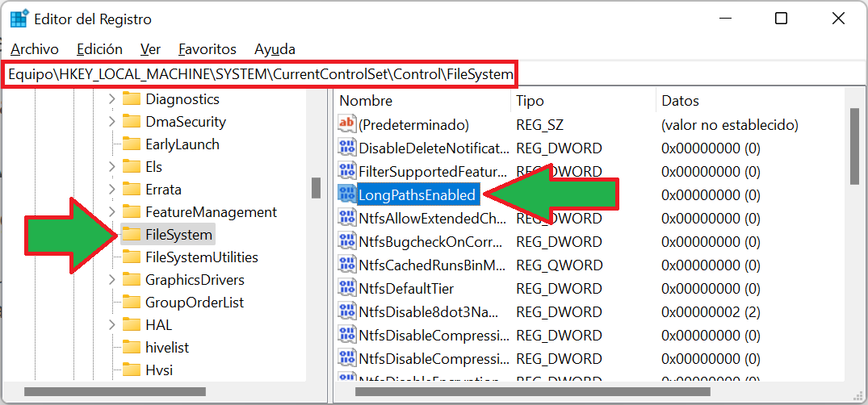Select the LongPathsEnabled value name
Viewport: 868px width, 405px height.
[417, 194]
